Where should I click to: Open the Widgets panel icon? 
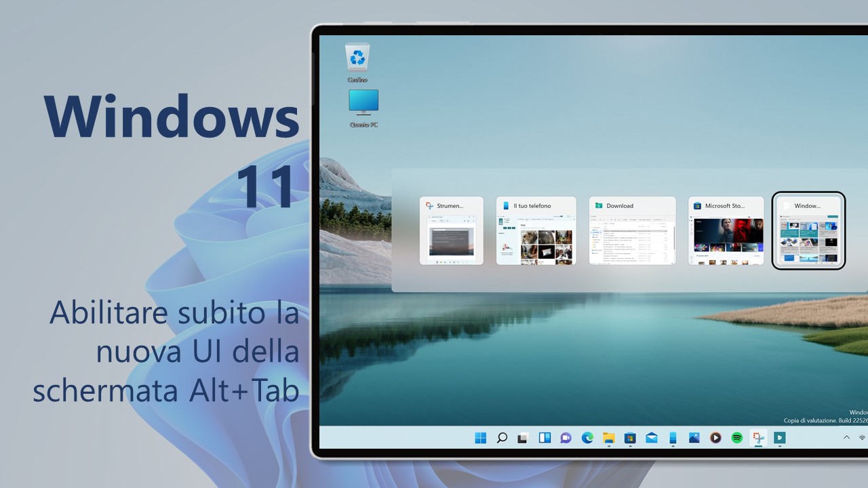pyautogui.click(x=545, y=438)
